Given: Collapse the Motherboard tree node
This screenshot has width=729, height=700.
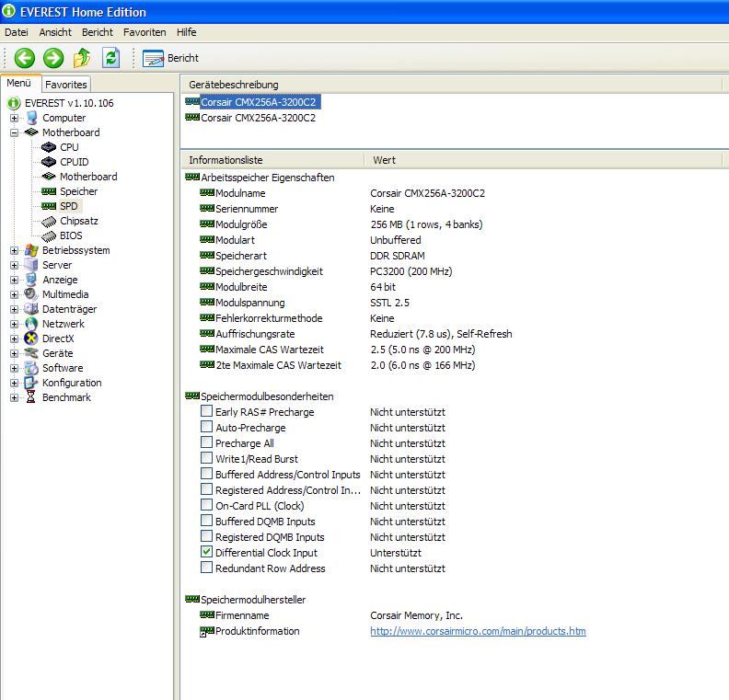Looking at the screenshot, I should pyautogui.click(x=15, y=132).
